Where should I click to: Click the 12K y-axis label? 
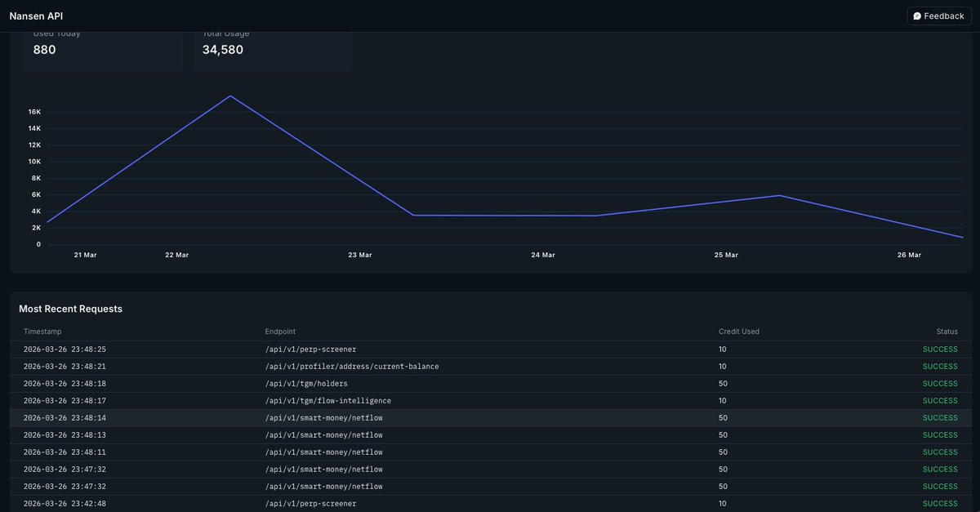34,145
